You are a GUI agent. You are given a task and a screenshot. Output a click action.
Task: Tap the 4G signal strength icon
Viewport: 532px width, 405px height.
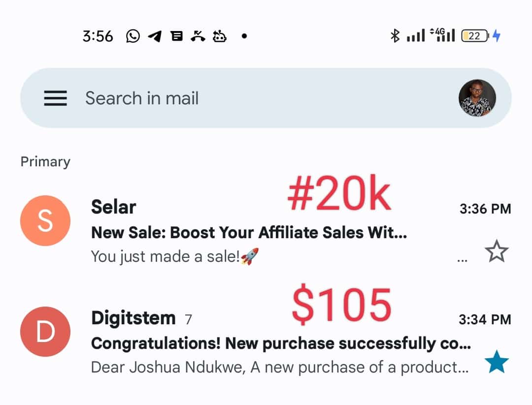[x=442, y=35]
